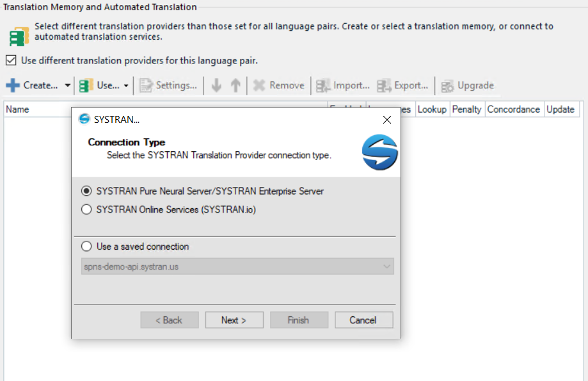Move provider down with the down arrow
Screen dimensions: 588x381
pyautogui.click(x=216, y=85)
